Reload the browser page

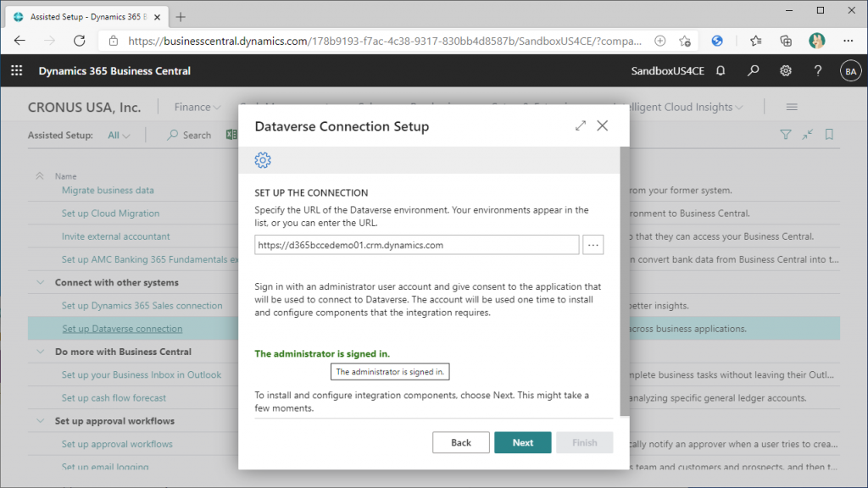coord(79,41)
